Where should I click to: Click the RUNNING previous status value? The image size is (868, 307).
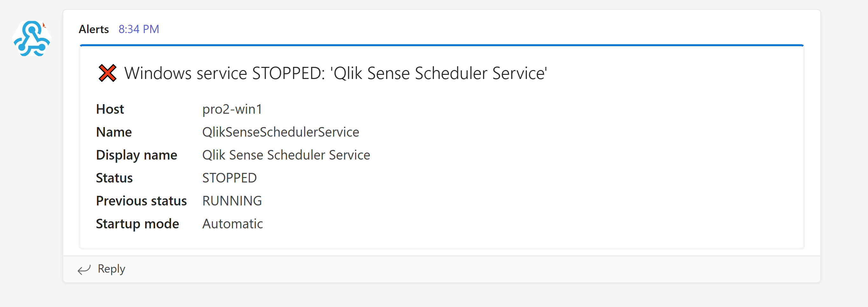pyautogui.click(x=232, y=201)
